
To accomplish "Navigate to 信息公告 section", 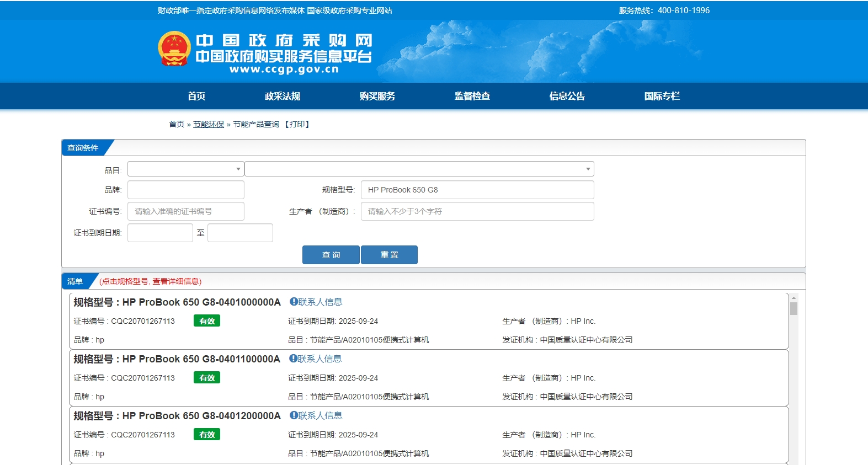I will [567, 96].
